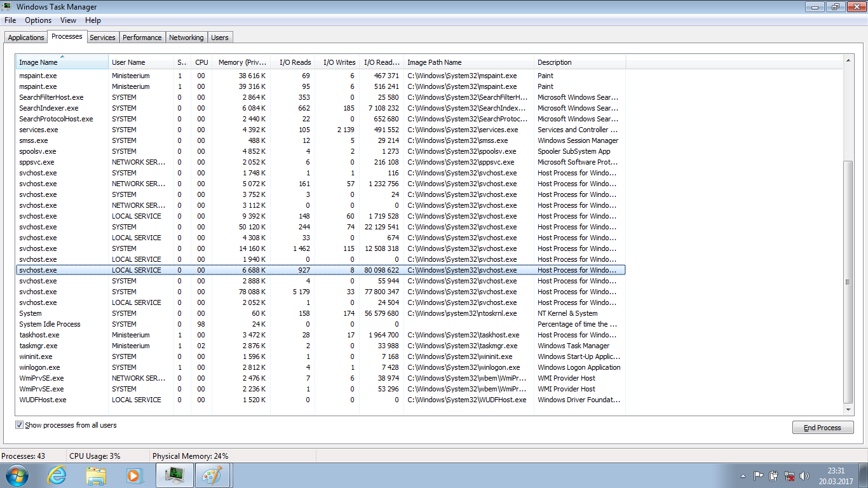This screenshot has height=488, width=868.
Task: Select the sppsvc.exe process
Action: pyautogui.click(x=321, y=162)
